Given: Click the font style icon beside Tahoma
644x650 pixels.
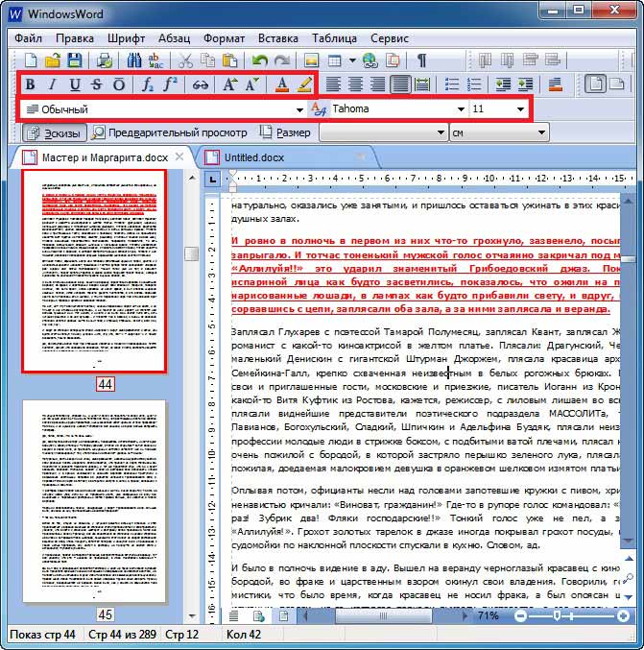Looking at the screenshot, I should coord(319,109).
